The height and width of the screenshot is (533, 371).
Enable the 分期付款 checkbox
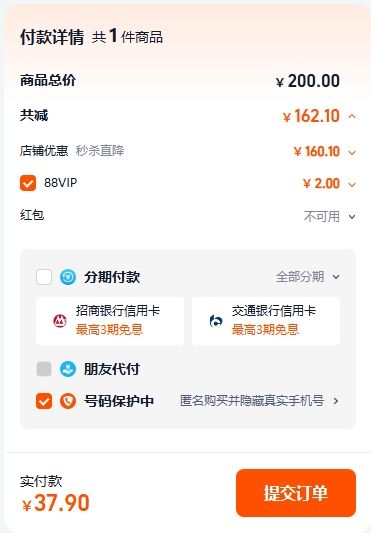[44, 277]
